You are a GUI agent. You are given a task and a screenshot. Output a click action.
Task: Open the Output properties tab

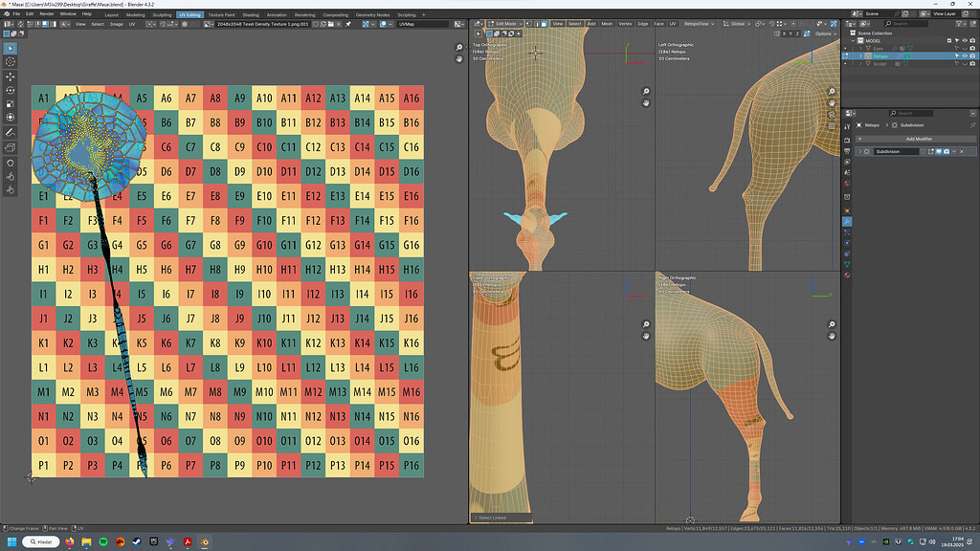(x=848, y=151)
